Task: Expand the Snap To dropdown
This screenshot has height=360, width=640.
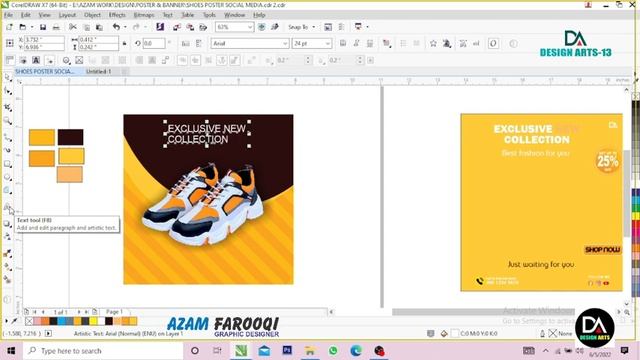Action: point(313,27)
